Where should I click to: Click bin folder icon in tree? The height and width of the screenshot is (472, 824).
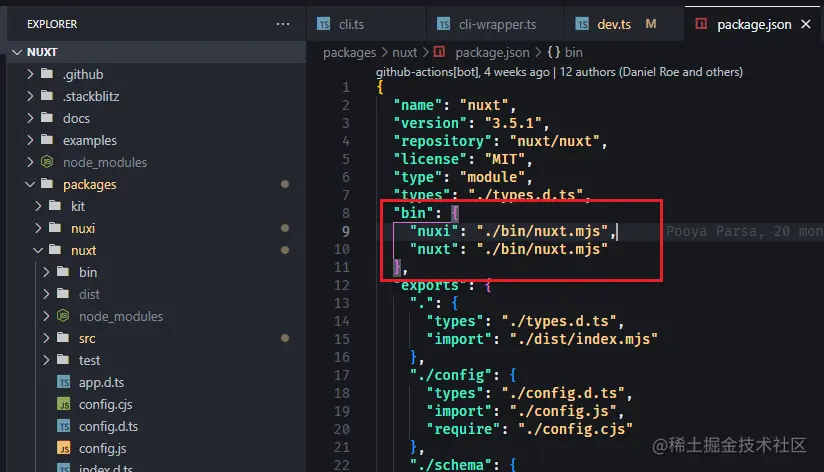(x=63, y=272)
